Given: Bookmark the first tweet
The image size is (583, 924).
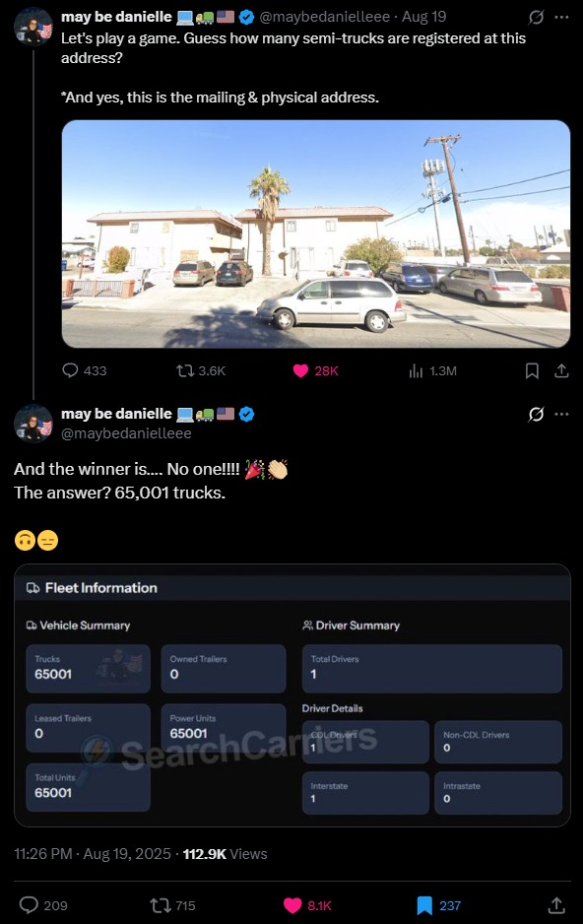Looking at the screenshot, I should 532,370.
